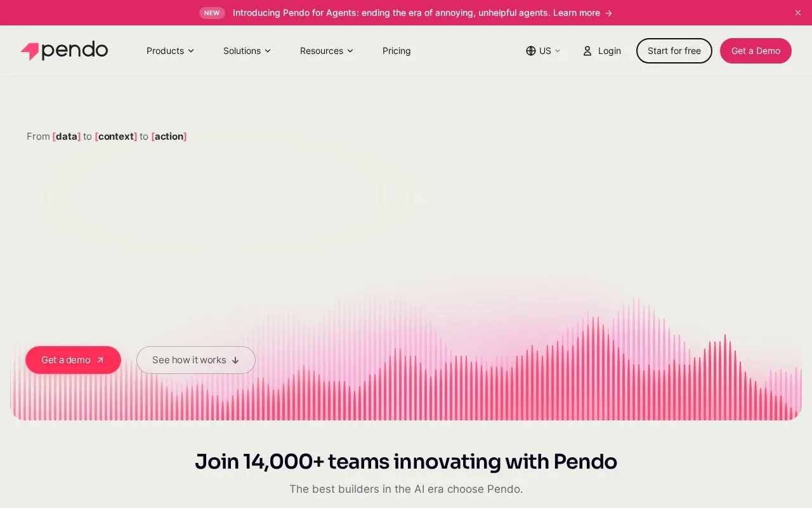Click the 'best builders in the AI era' text
The height and width of the screenshot is (508, 812).
(x=406, y=489)
